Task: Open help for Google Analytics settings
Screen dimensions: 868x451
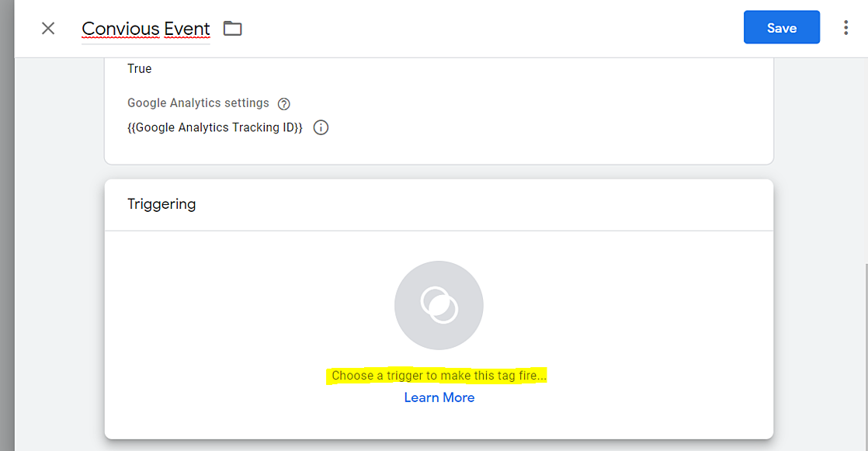Action: 283,103
